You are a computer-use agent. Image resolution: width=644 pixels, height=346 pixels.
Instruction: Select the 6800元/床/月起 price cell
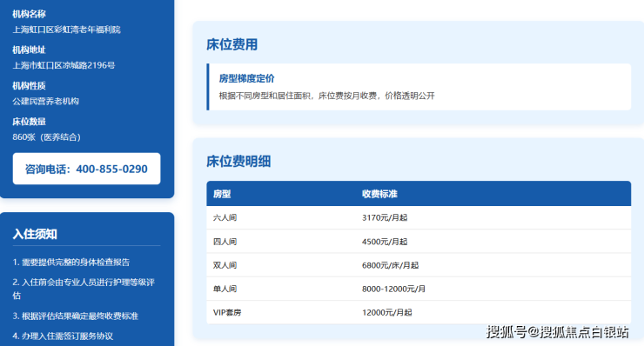390,265
